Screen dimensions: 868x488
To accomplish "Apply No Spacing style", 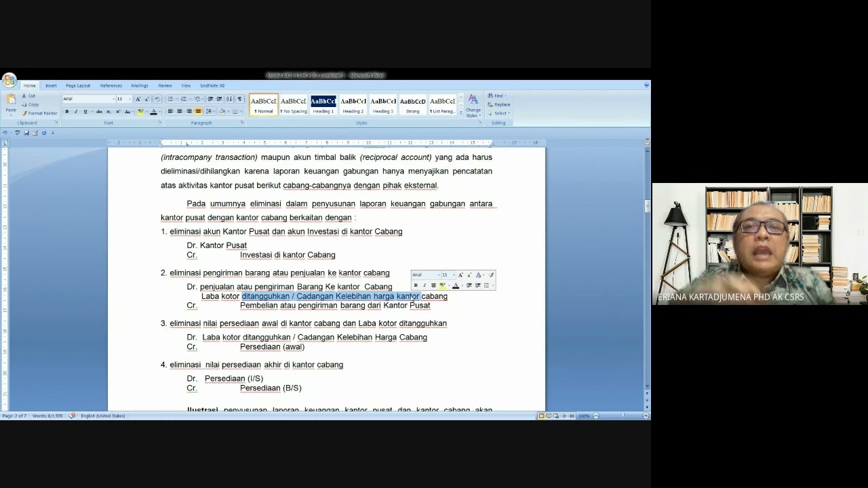I will point(294,104).
